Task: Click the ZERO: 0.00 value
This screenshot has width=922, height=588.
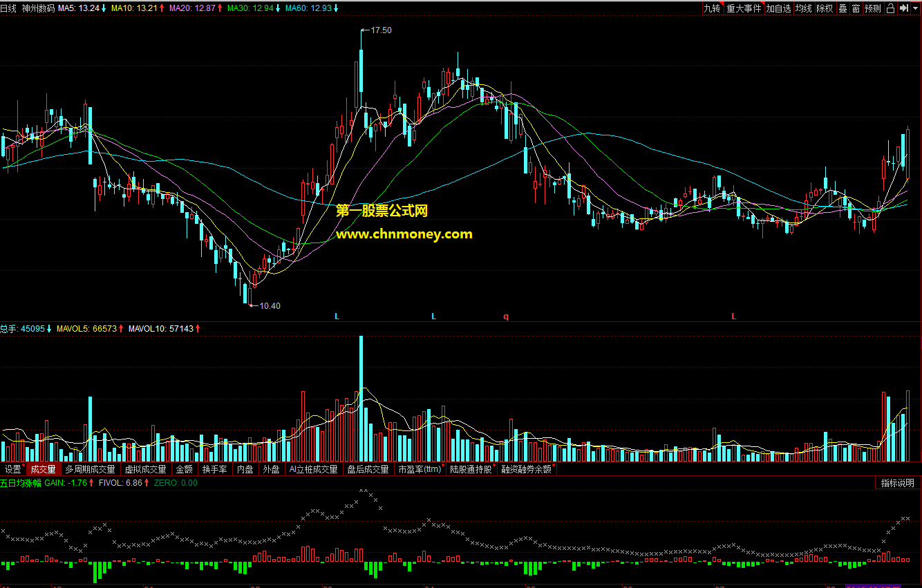Action: click(176, 483)
